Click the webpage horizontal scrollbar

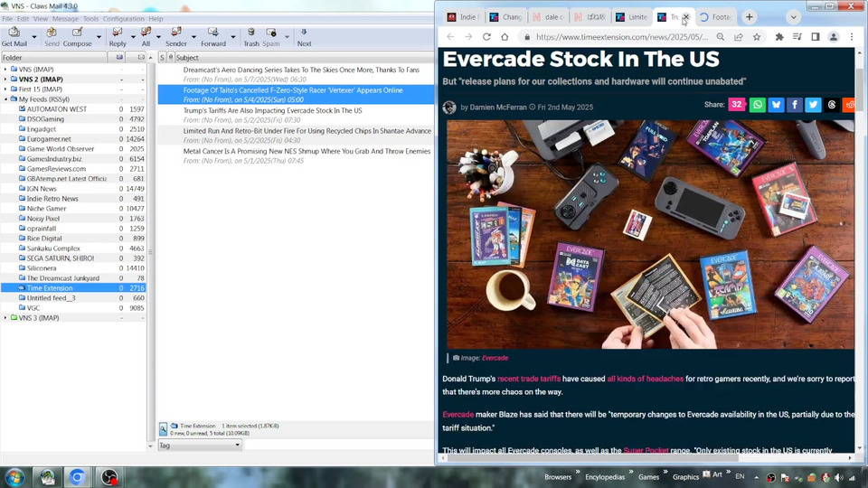click(592, 458)
